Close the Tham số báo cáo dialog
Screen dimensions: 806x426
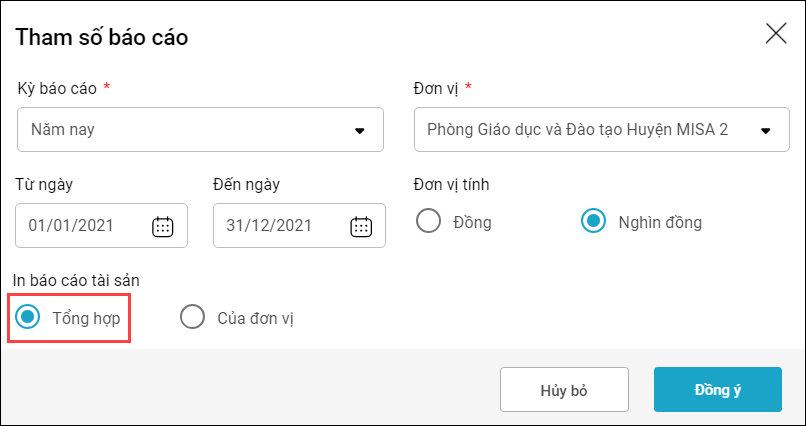776,34
